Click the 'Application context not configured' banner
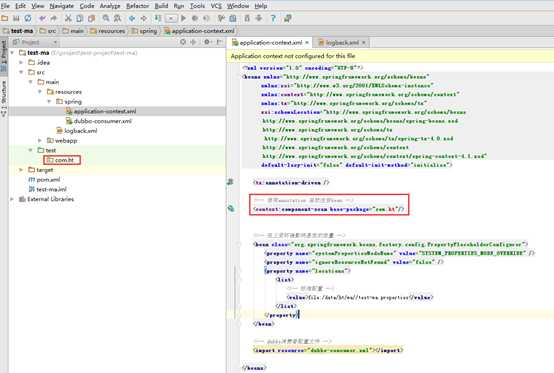The height and width of the screenshot is (373, 554). (x=390, y=56)
